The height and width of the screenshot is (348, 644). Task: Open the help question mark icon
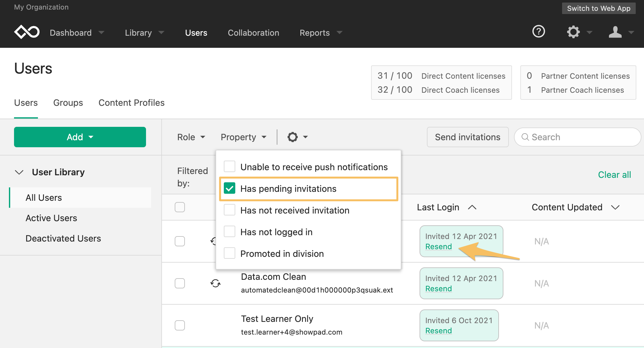[538, 32]
